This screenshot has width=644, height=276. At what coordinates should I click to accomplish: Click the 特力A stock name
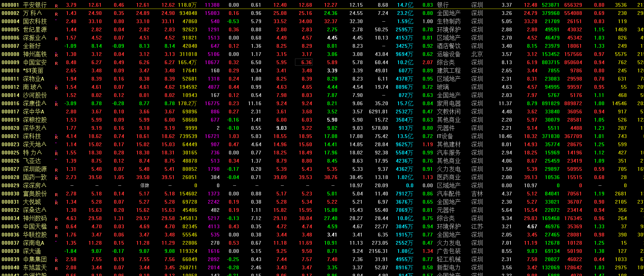(x=32, y=153)
